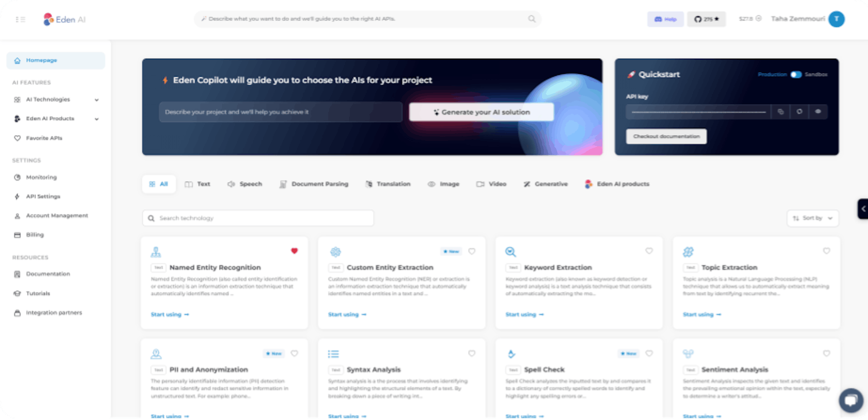Screen dimensions: 868x420
Task: Favorite Sentiment Analysis heart
Action: [826, 354]
